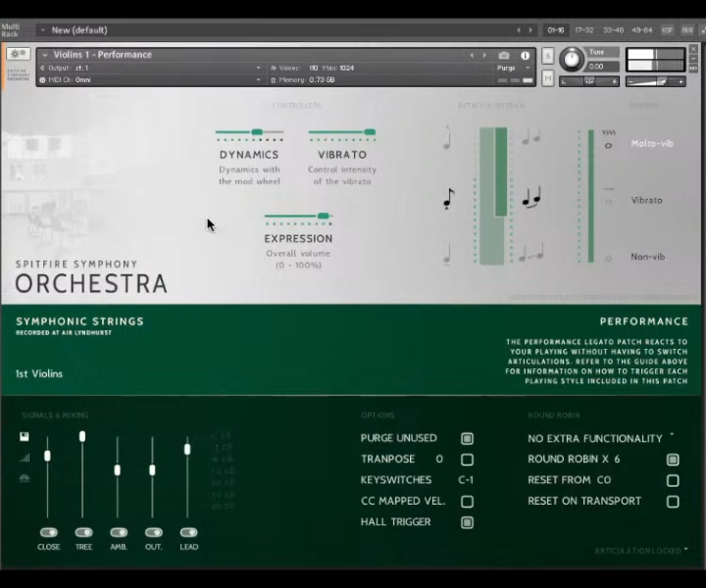
Task: Close the instrument with X button
Action: (693, 49)
